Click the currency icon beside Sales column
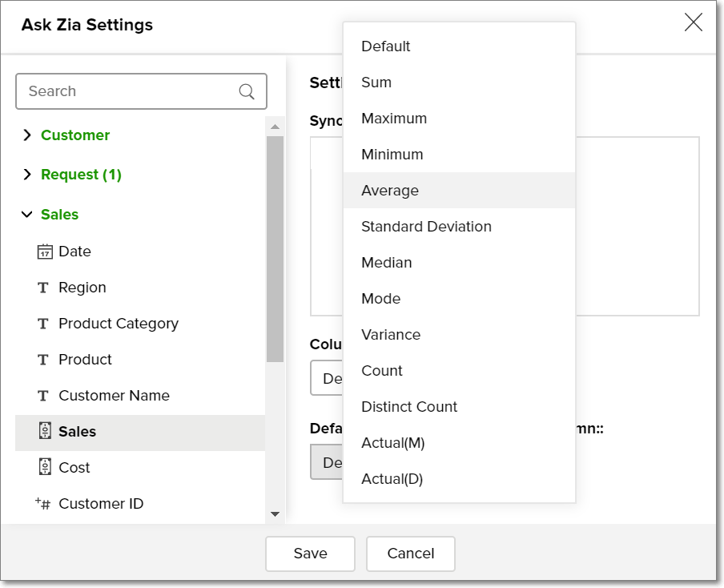724x588 pixels. pos(45,431)
